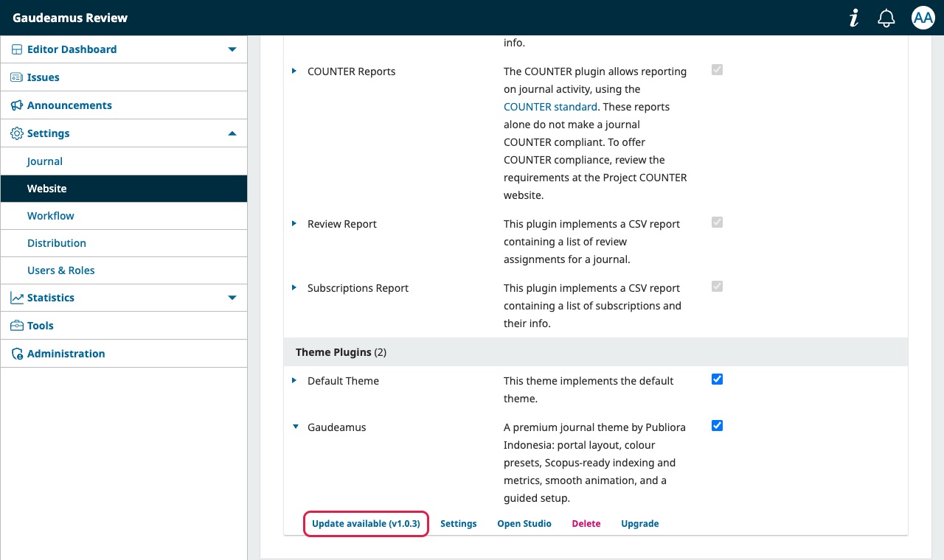Expand the Editor Dashboard menu arrow
Image resolution: width=944 pixels, height=560 pixels.
tap(232, 49)
